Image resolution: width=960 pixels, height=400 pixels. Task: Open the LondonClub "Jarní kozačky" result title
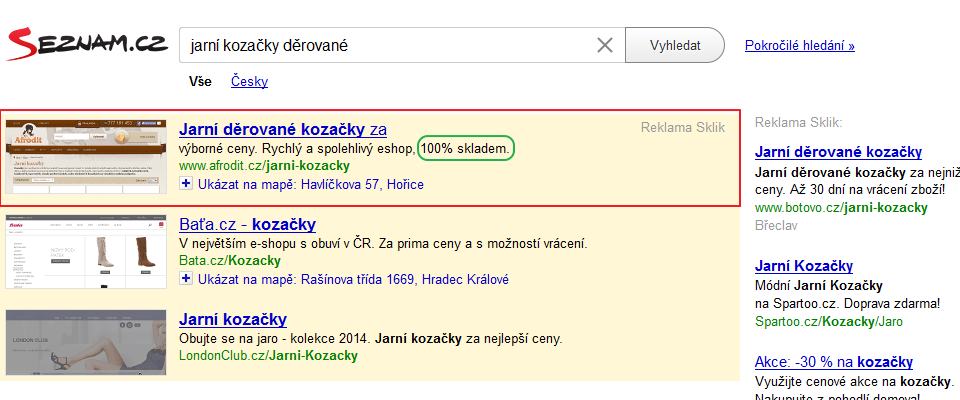[x=232, y=320]
